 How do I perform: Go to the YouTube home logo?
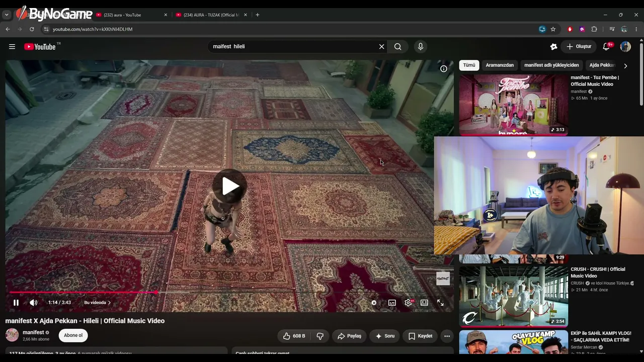tap(40, 47)
